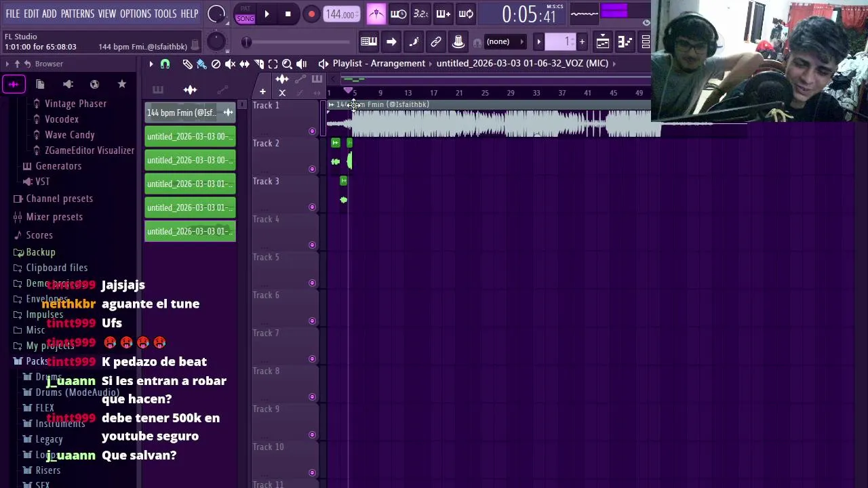Select the 144 bpm Fmin clip in picker
The width and height of the screenshot is (868, 488).
tap(190, 113)
